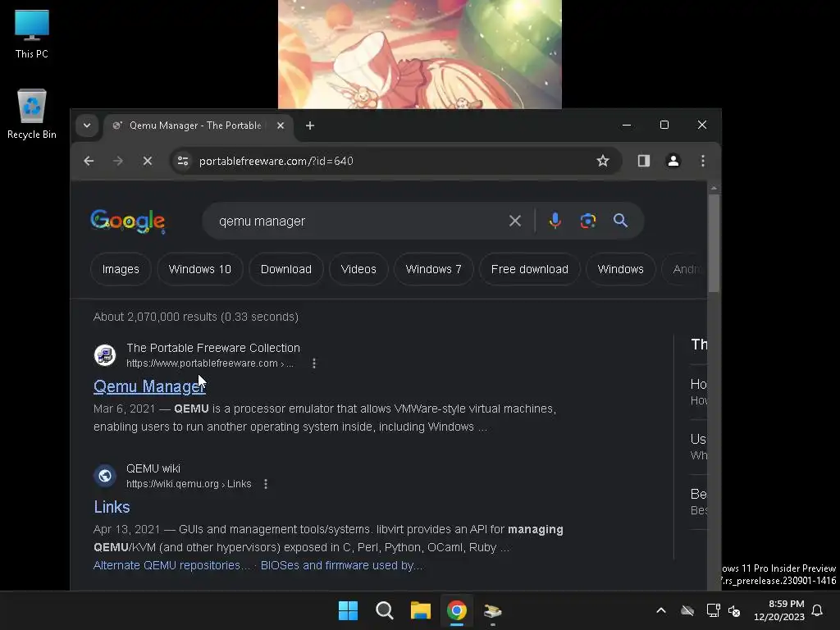The height and width of the screenshot is (630, 840).
Task: Open notifications bell
Action: (817, 610)
